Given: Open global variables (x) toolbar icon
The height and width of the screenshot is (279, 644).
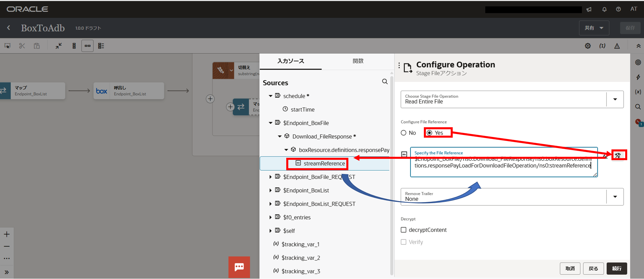Looking at the screenshot, I should click(x=602, y=46).
